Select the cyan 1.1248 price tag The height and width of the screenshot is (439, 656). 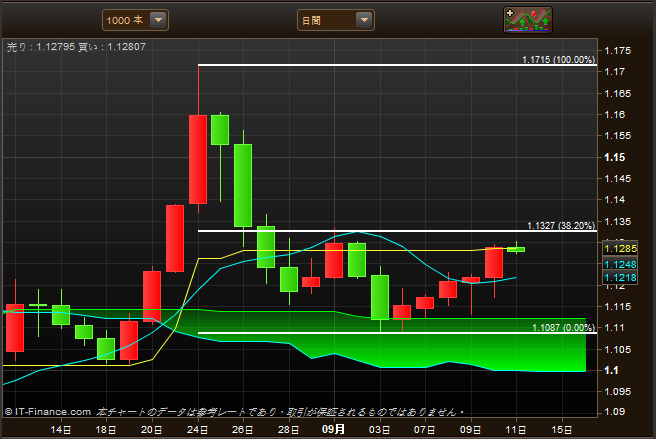click(620, 264)
